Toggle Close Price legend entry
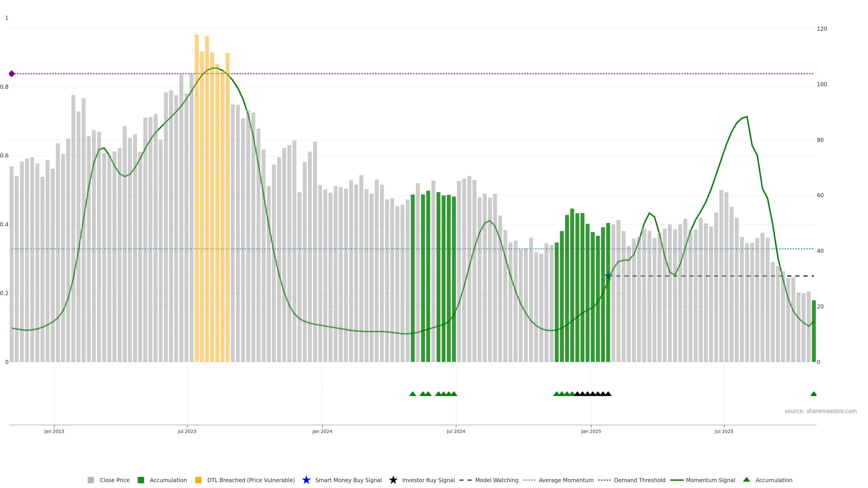The image size is (868, 488). pos(114,480)
